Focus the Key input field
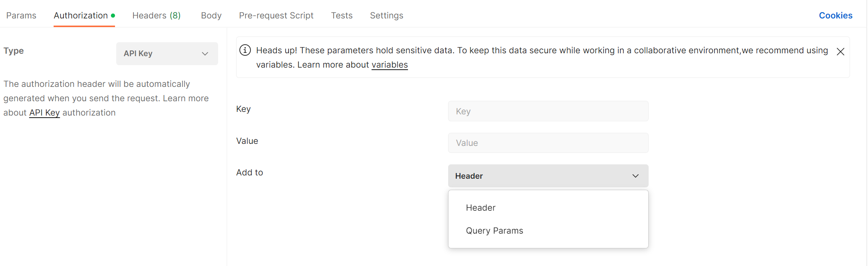 pos(548,111)
